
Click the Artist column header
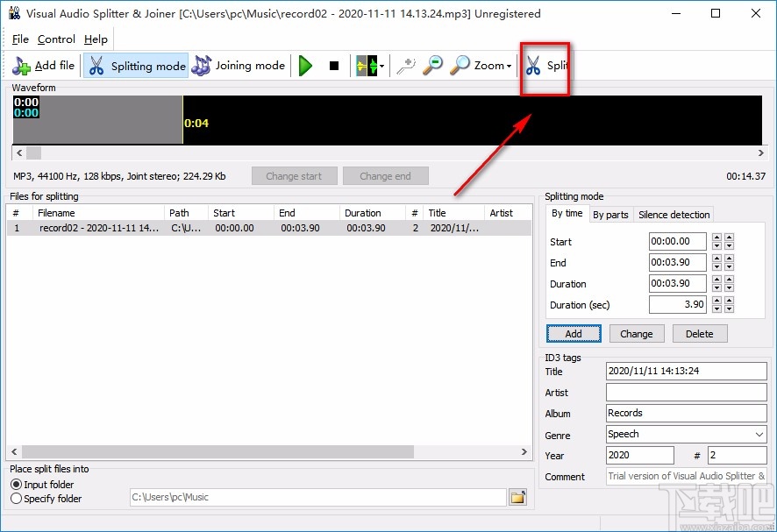click(508, 213)
